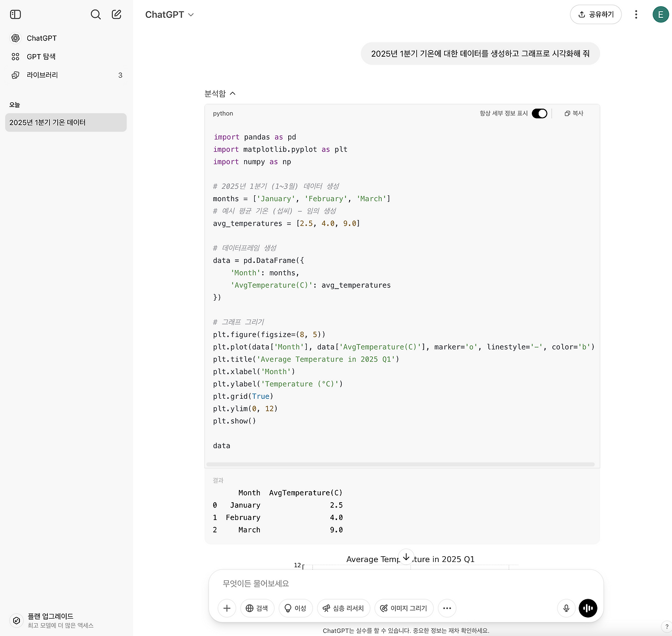Open the plus attachment menu
This screenshot has height=636, width=672.
(x=227, y=608)
